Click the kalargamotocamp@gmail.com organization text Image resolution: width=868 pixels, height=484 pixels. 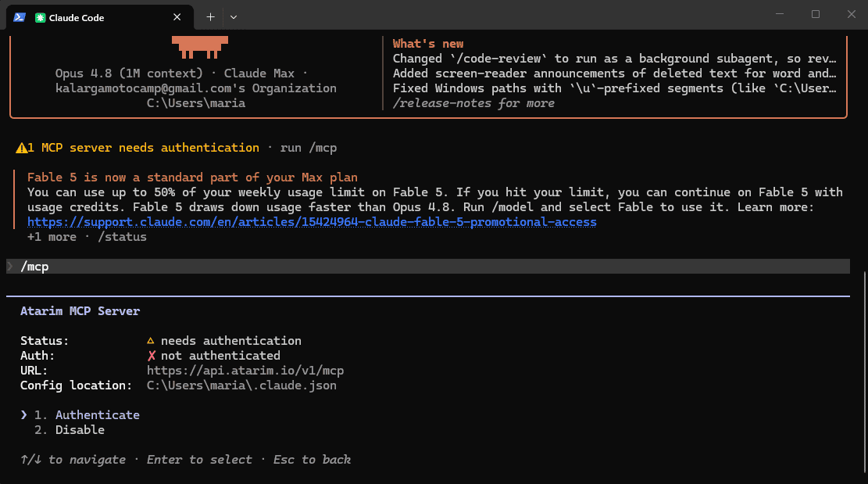(196, 88)
